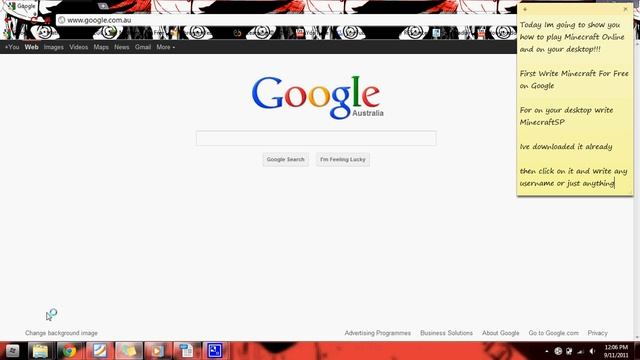
Task: Open the volume speaker tray icon
Action: click(x=592, y=351)
